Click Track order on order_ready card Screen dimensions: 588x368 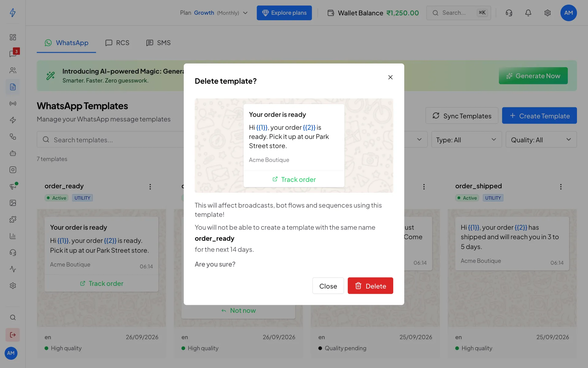pyautogui.click(x=101, y=283)
